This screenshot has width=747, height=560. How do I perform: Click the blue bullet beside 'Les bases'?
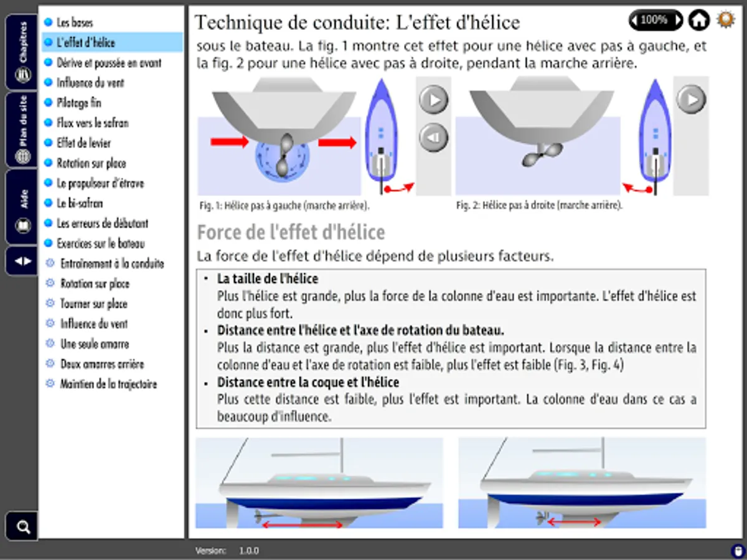(x=48, y=22)
